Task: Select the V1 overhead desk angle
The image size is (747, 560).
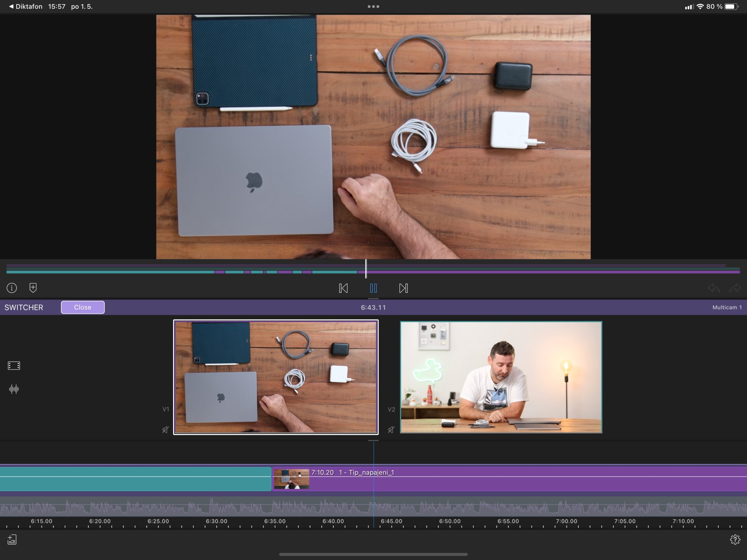Action: pos(275,377)
